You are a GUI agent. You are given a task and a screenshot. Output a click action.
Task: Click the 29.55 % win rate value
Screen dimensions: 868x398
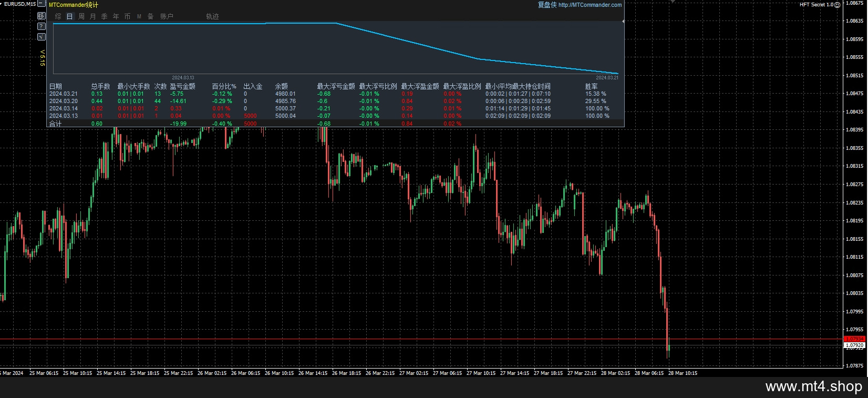click(596, 101)
